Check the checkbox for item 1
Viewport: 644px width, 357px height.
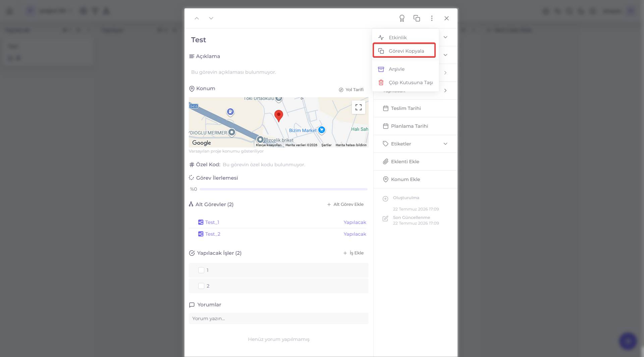click(x=201, y=270)
